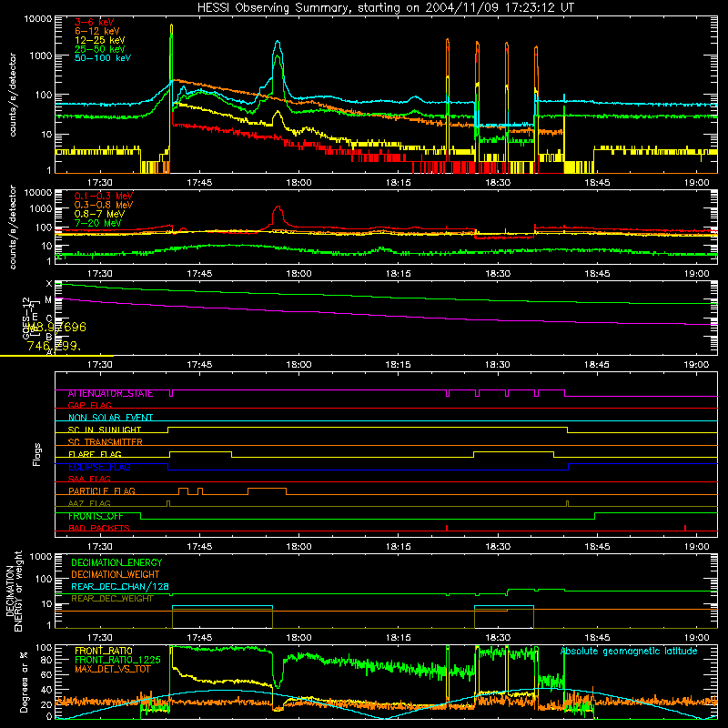Select the blue ECLIPSE_FLAG label

(99, 467)
